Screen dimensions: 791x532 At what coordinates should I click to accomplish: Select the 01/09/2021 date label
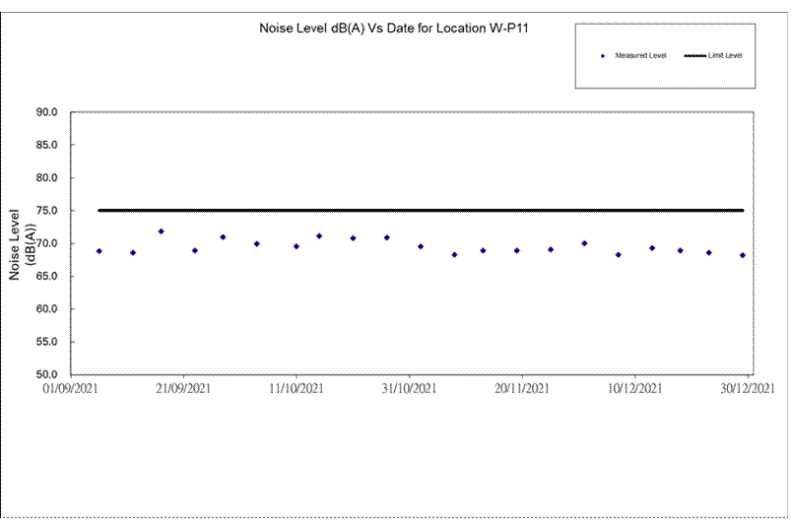point(70,390)
